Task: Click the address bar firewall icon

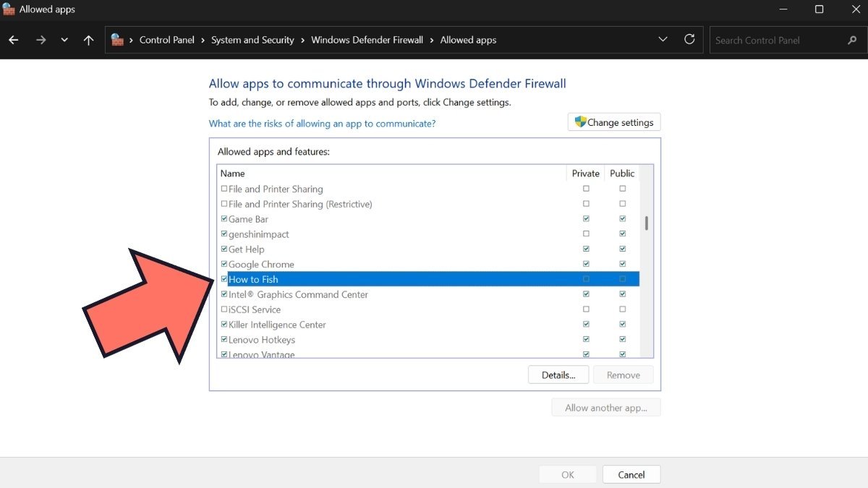Action: pos(117,40)
